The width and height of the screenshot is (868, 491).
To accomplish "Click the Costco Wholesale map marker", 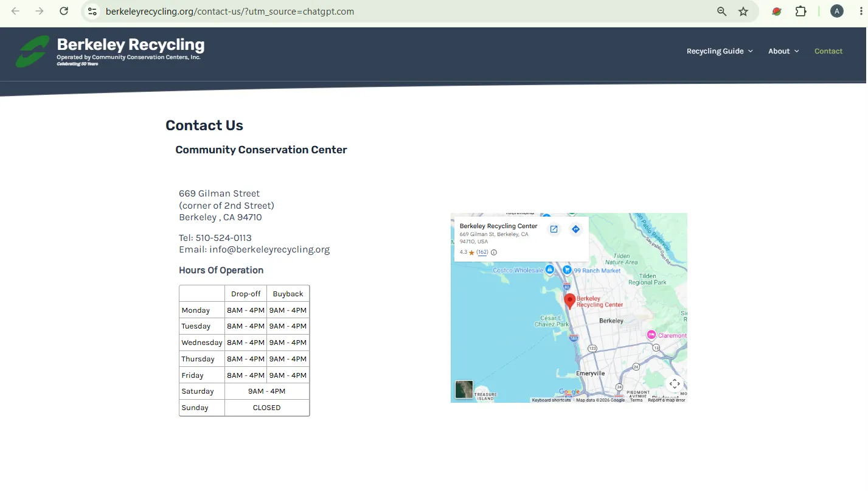I will tap(549, 270).
